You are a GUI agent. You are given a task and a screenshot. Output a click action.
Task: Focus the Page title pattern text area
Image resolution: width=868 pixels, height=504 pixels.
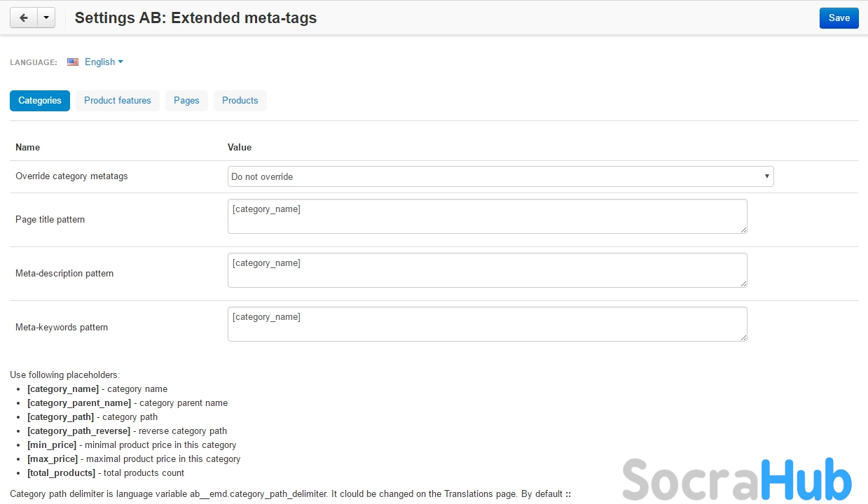(x=487, y=216)
